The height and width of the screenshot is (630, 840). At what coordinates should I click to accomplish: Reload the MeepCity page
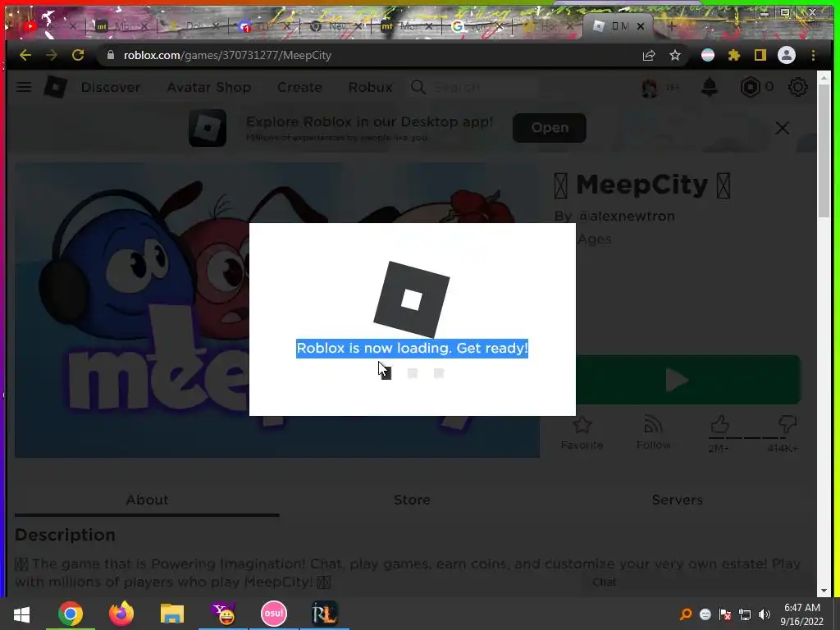[78, 55]
